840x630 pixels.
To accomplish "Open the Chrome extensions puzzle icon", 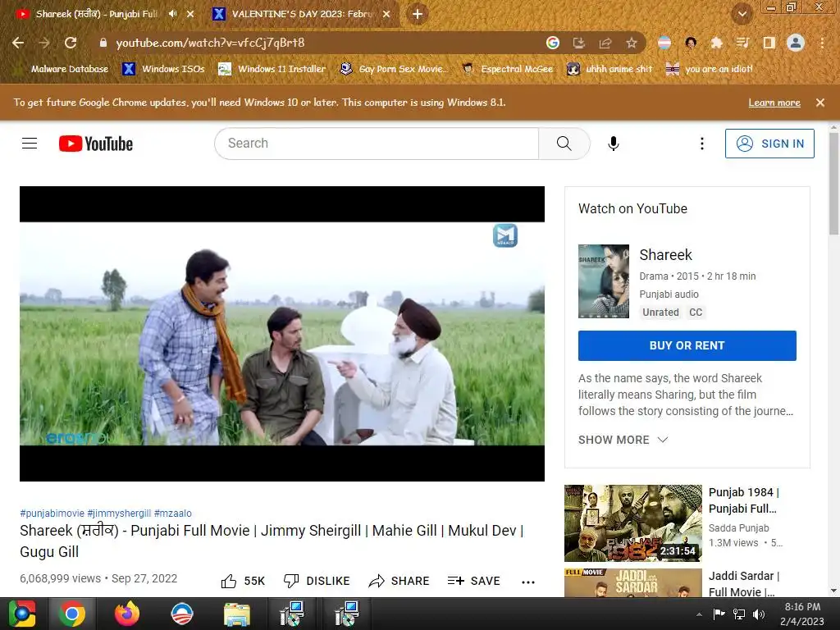I will pyautogui.click(x=716, y=43).
